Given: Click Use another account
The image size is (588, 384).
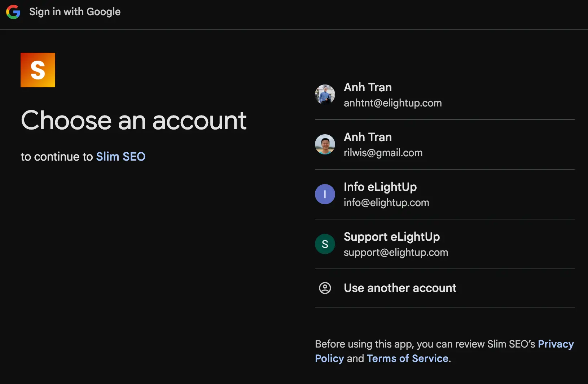Looking at the screenshot, I should (445, 288).
